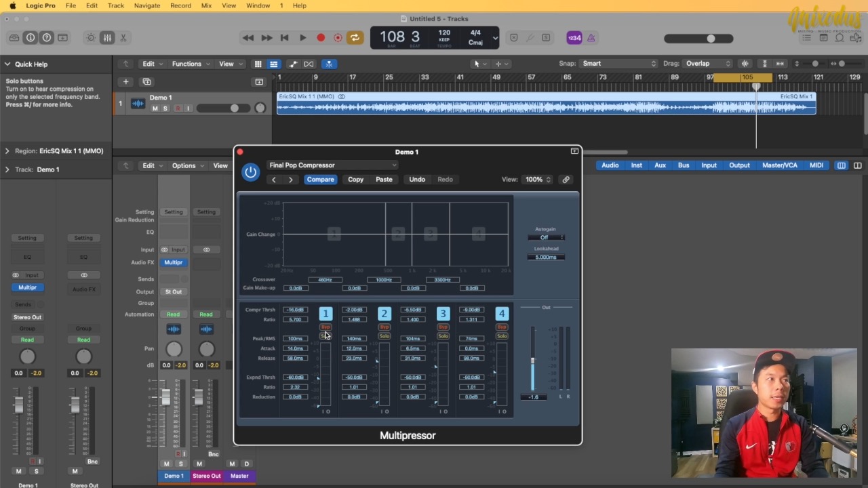Toggle the Tuner icon in control bar
868x488 pixels.
pos(530,38)
